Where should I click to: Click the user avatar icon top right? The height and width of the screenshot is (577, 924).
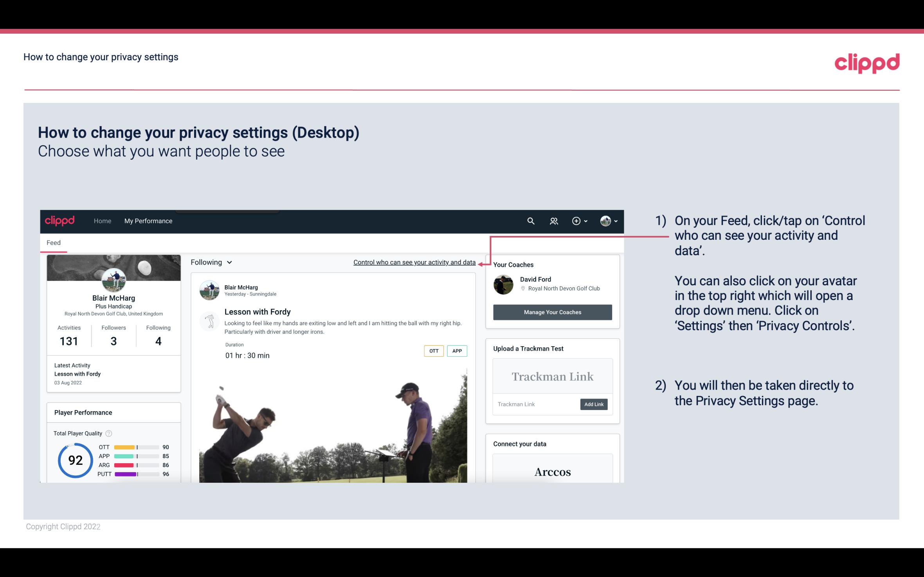pyautogui.click(x=605, y=221)
